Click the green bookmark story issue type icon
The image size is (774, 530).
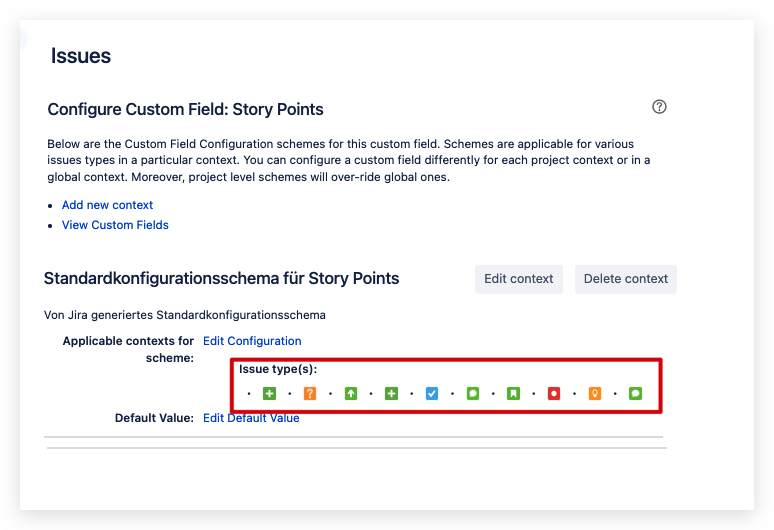coord(513,393)
